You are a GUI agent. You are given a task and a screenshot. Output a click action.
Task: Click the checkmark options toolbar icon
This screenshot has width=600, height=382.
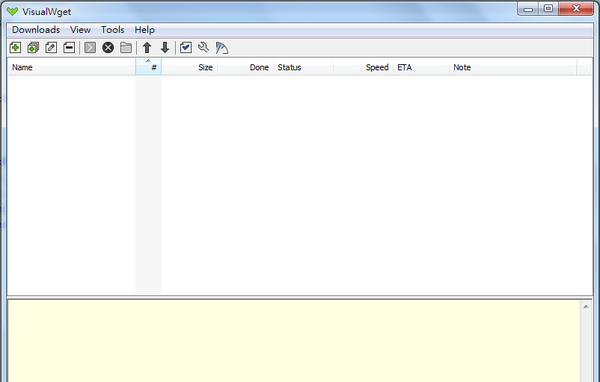click(x=186, y=48)
